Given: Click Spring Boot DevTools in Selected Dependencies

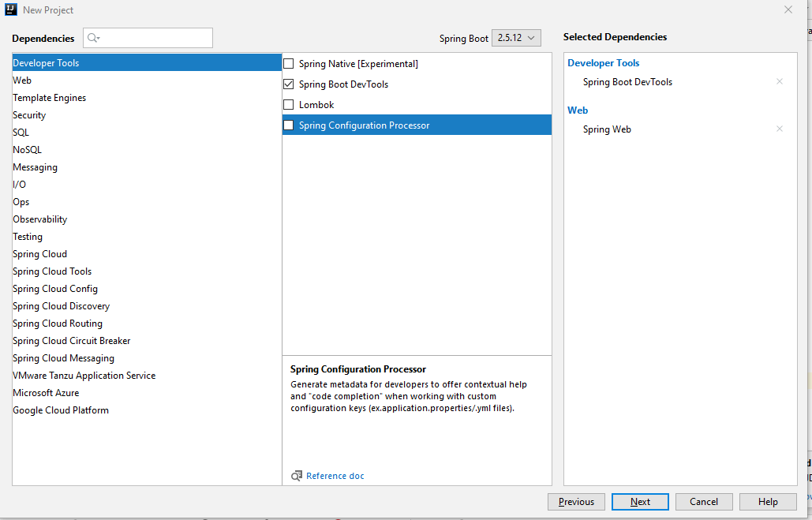Looking at the screenshot, I should 627,82.
